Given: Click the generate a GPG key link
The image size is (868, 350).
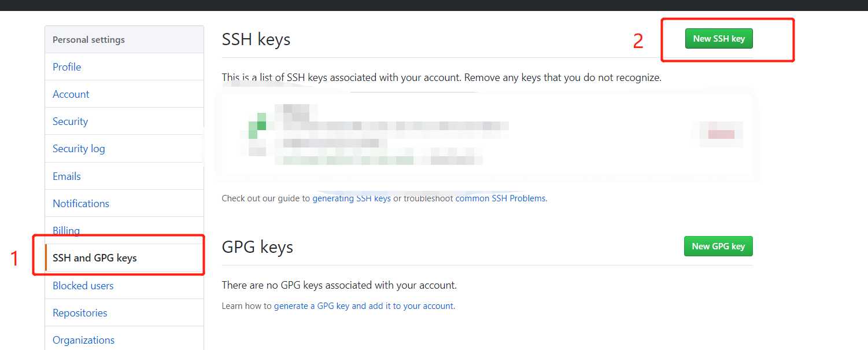Looking at the screenshot, I should point(364,305).
